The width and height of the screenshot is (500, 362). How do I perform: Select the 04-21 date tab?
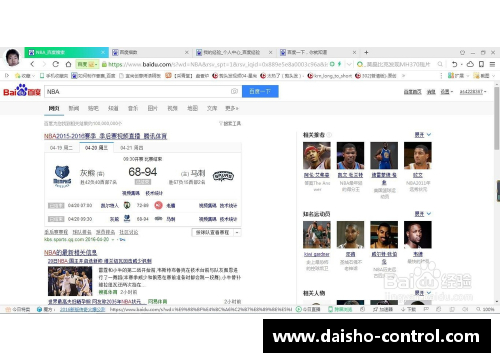(132, 148)
